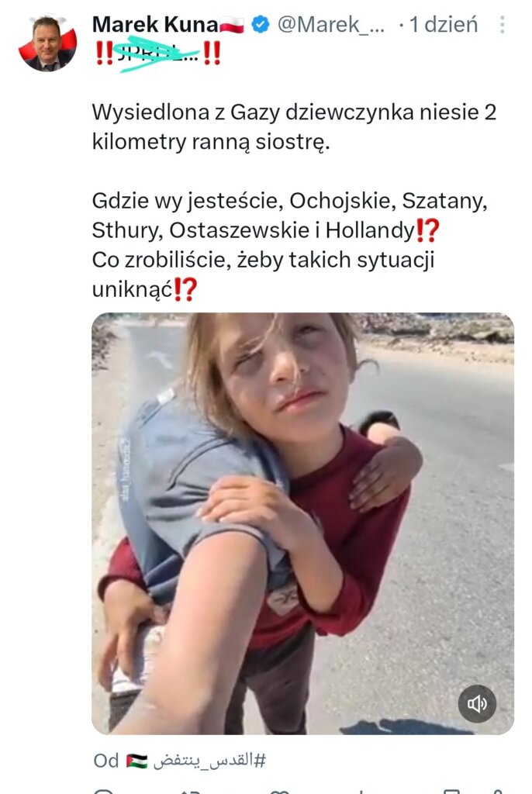This screenshot has width=532, height=794.
Task: Click the Polish flag beside the name
Action: [x=232, y=25]
